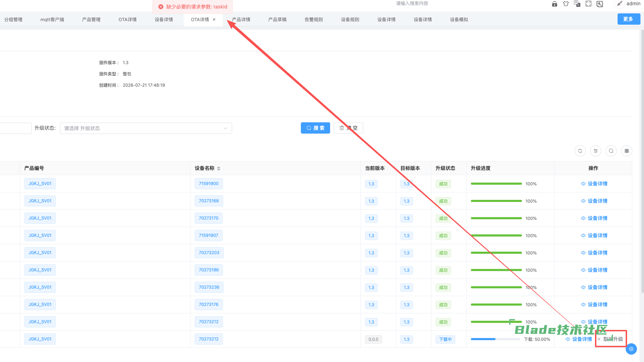Open the 更多 tabs menu
The image size is (644, 362).
629,19
